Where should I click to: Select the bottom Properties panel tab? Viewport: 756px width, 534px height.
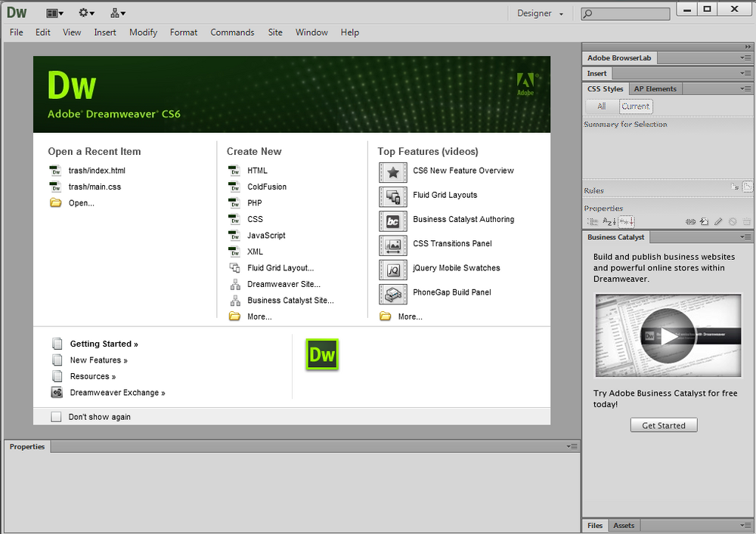(x=27, y=447)
